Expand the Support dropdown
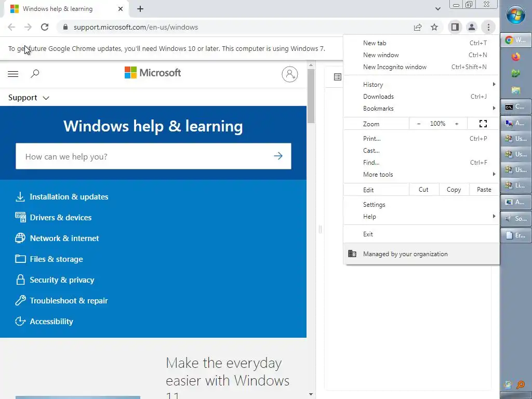532x399 pixels. point(29,98)
